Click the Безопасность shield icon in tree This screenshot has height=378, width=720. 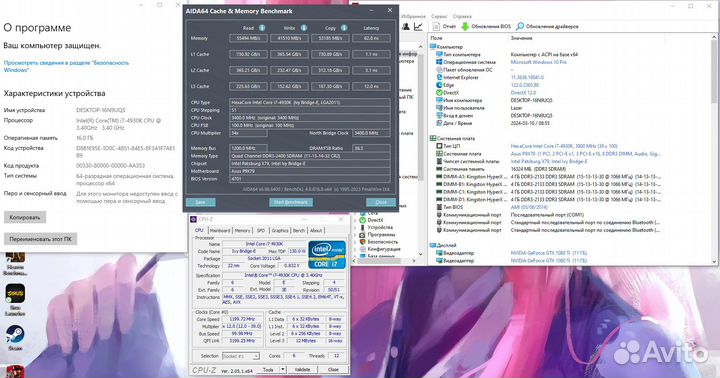[x=363, y=242]
